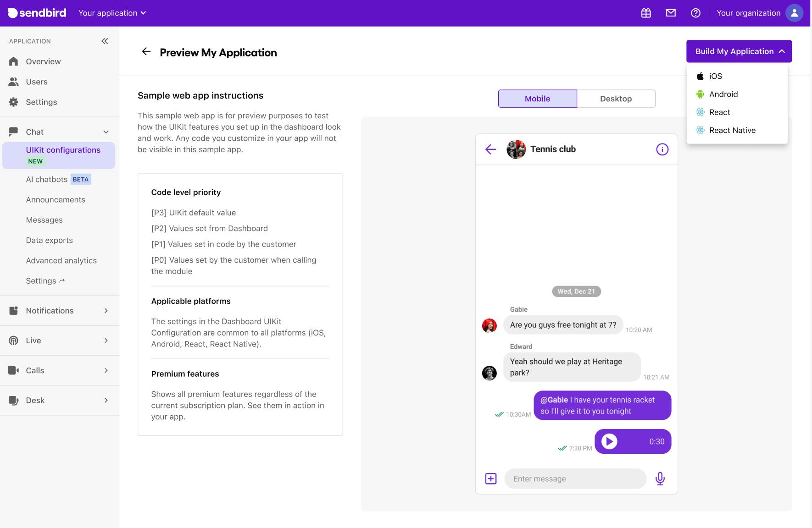
Task: Click the gift icon in top bar
Action: pos(646,13)
